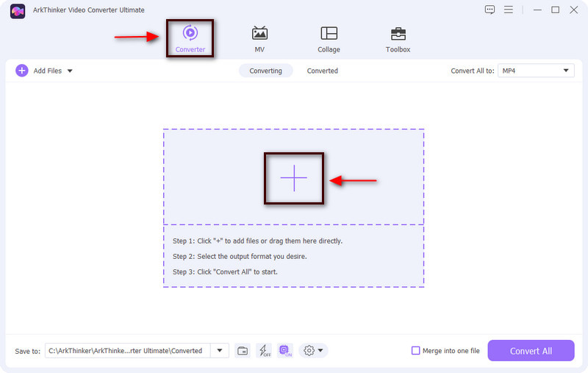Maximize the ArkThinker window

(x=556, y=10)
